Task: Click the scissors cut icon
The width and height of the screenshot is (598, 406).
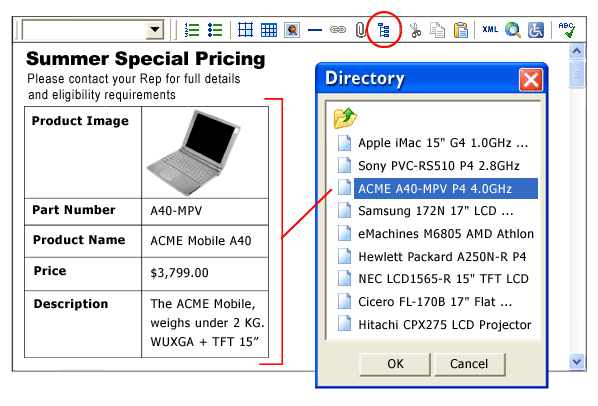Action: point(415,30)
